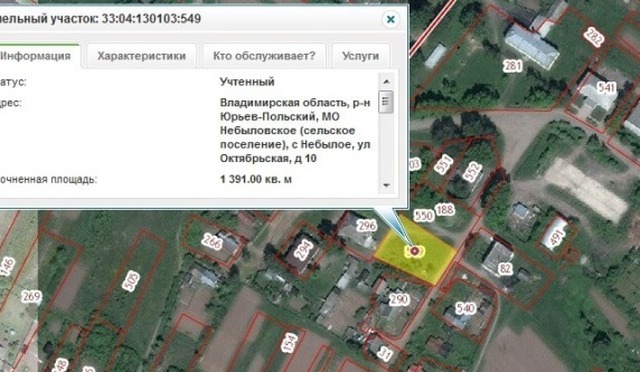Click the status value Учтенный

coord(247,82)
